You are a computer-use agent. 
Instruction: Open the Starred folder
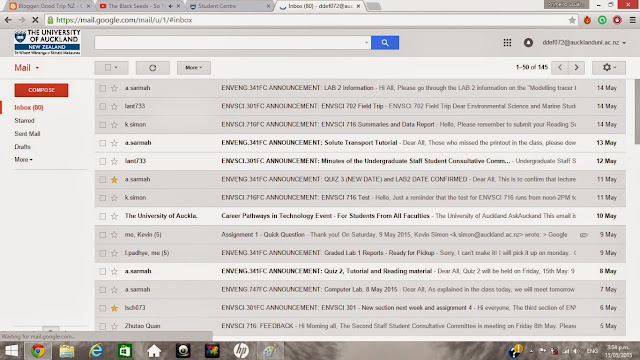coord(24,120)
